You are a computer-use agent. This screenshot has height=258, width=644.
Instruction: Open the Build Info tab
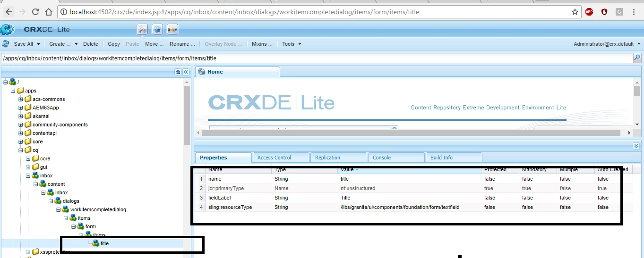click(454, 158)
